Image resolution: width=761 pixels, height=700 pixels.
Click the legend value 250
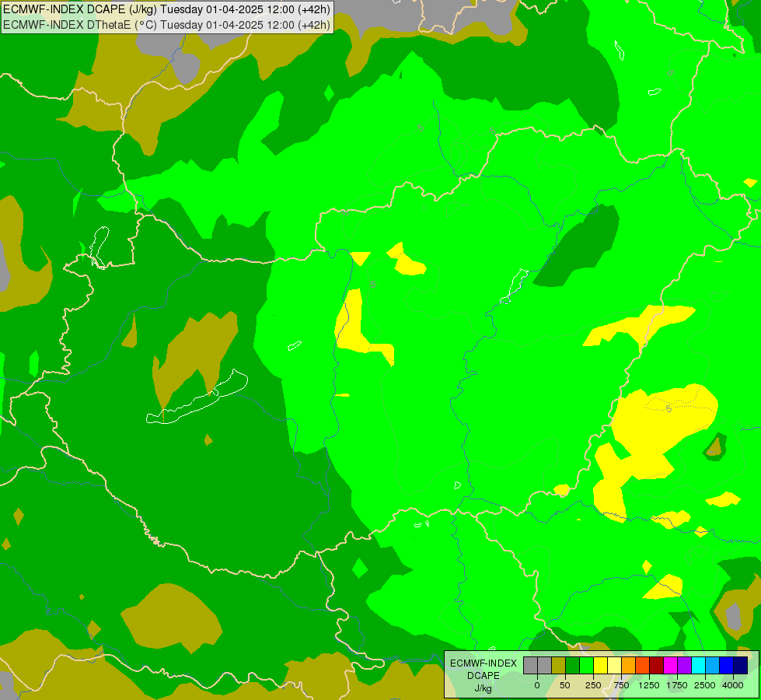pyautogui.click(x=593, y=685)
